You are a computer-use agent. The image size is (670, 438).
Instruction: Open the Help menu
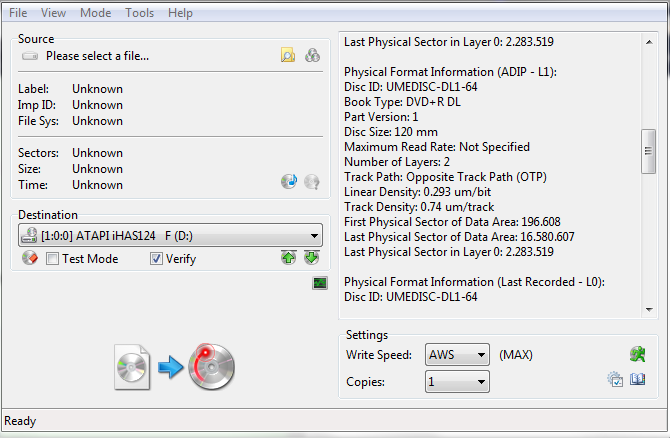(x=180, y=13)
